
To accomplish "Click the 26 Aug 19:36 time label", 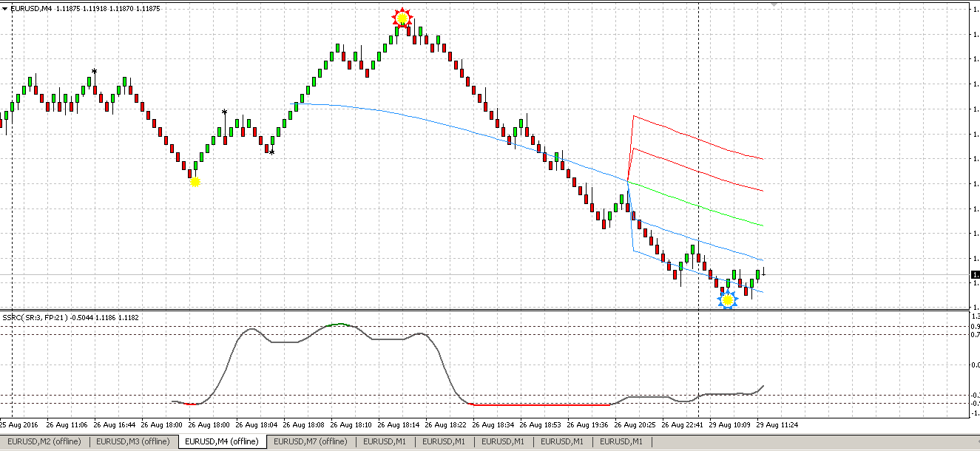I will click(x=589, y=425).
